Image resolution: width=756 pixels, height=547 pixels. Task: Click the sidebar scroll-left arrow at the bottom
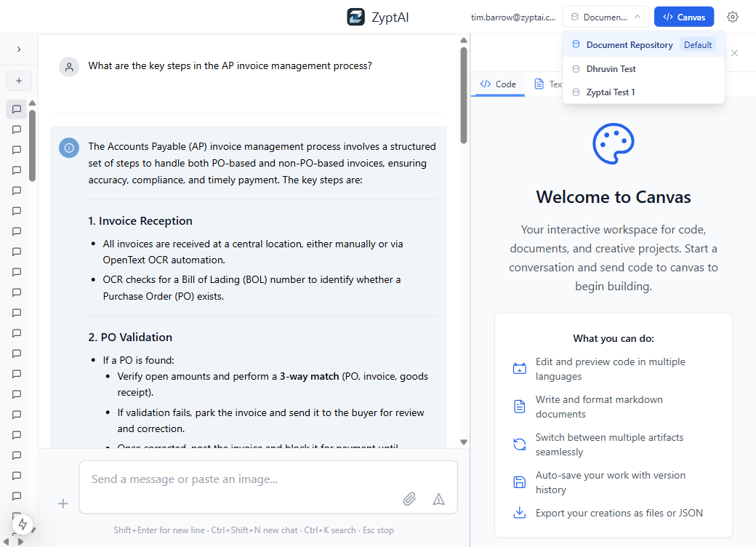coord(7,542)
